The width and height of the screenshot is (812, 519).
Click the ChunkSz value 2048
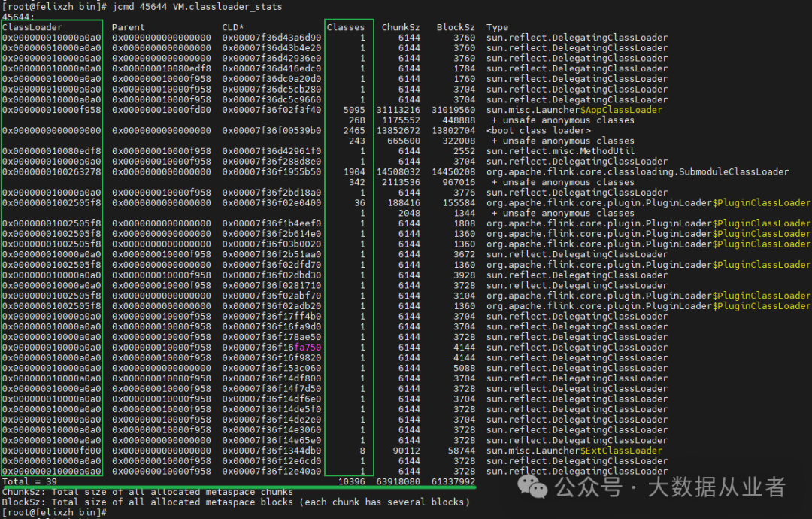coord(409,213)
